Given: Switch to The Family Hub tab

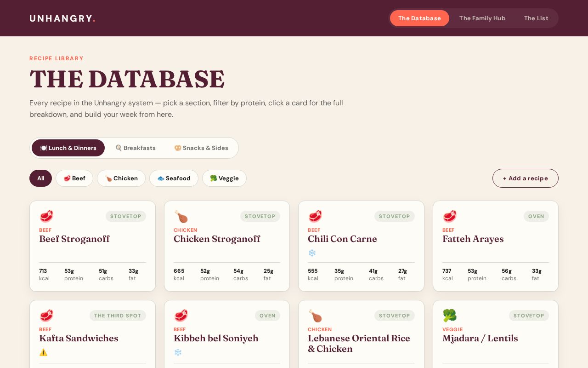Looking at the screenshot, I should 482,18.
